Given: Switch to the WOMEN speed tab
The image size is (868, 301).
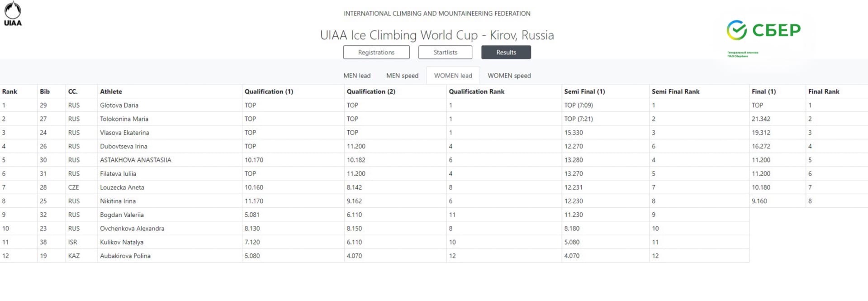Looking at the screenshot, I should pos(509,76).
